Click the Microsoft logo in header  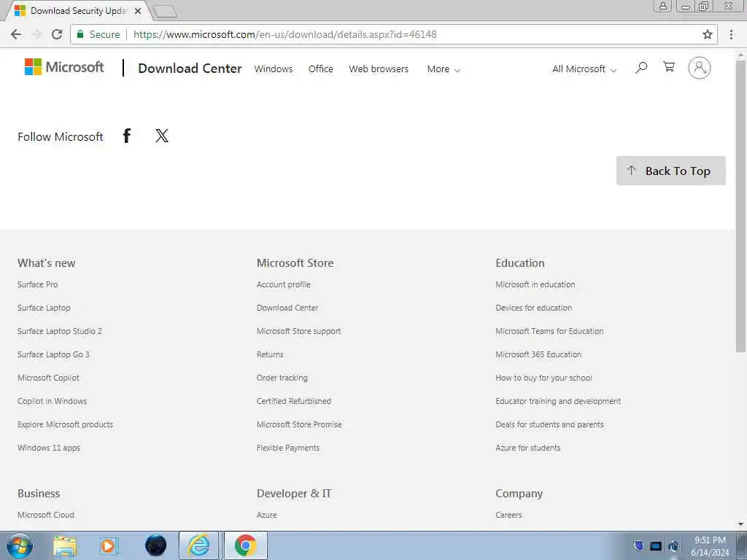tap(64, 67)
